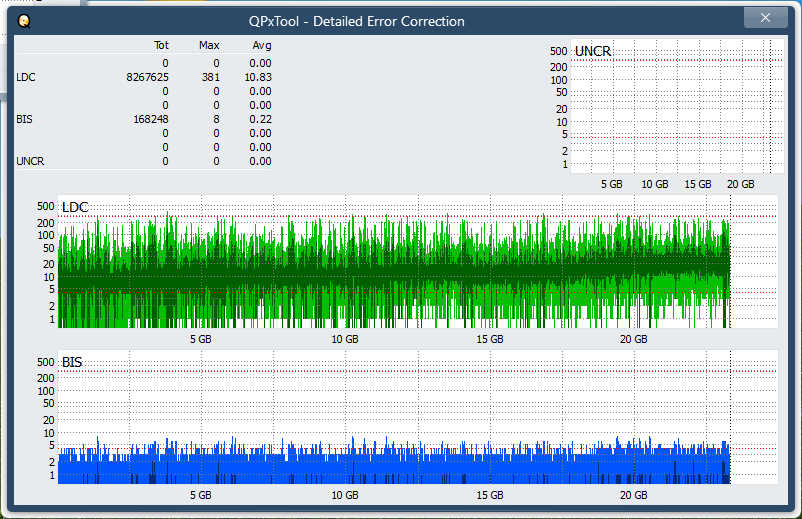
Task: Click the QPxTool icon in the title bar
Action: [x=23, y=20]
